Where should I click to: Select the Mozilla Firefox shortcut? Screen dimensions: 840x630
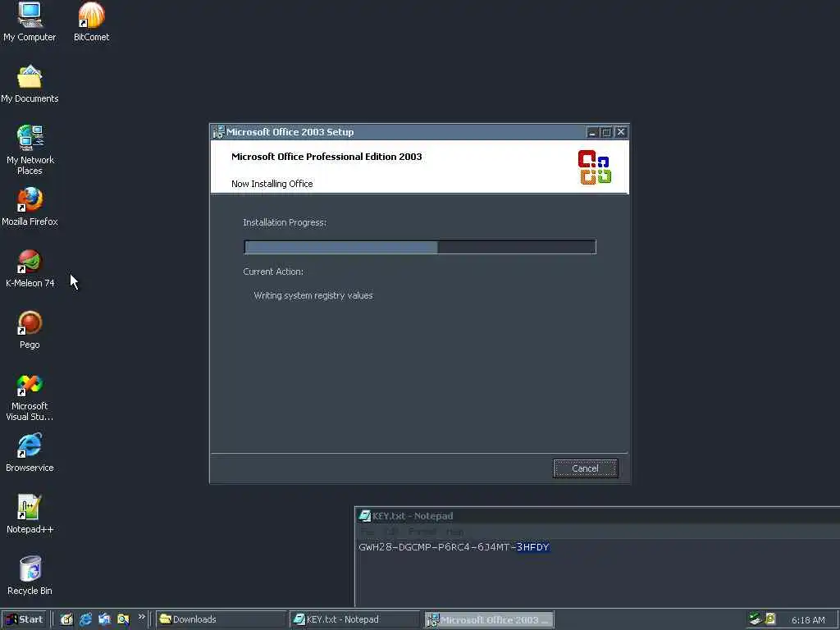coord(30,207)
